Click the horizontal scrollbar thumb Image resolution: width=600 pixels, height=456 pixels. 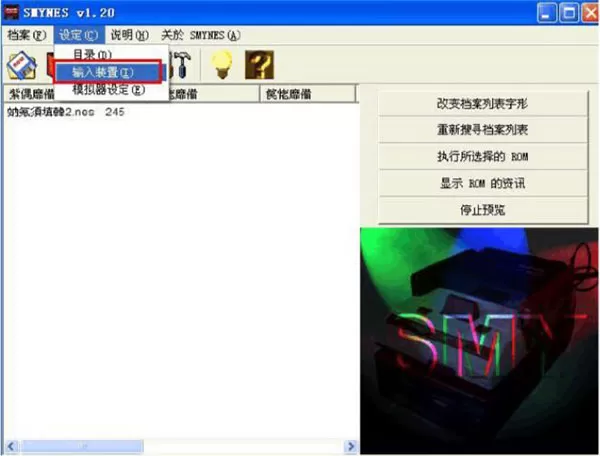(83, 446)
